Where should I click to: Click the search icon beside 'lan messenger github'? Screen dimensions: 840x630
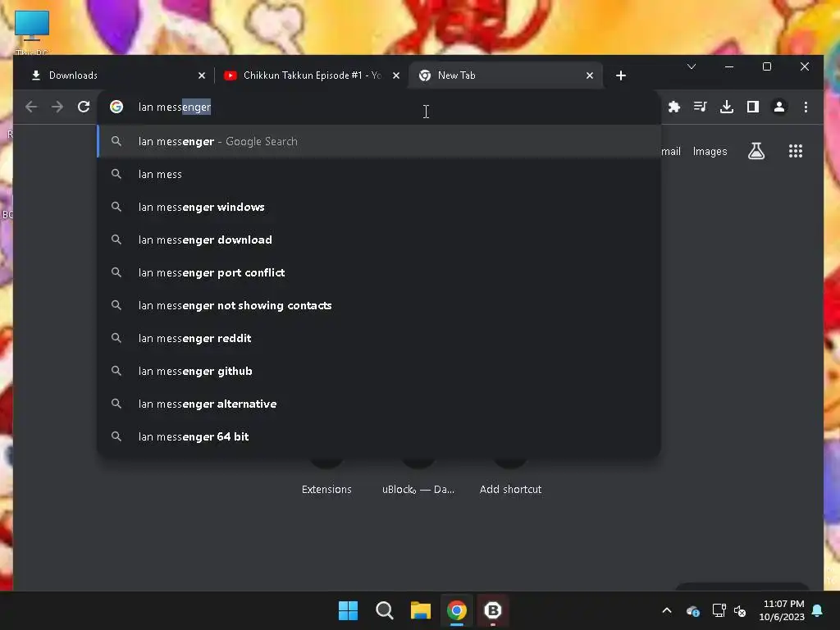pyautogui.click(x=116, y=371)
